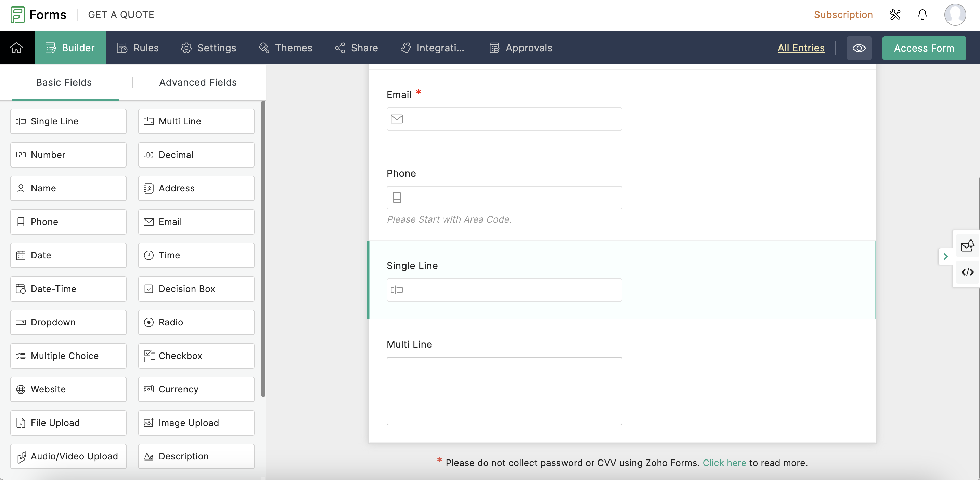The image size is (980, 480).
Task: Select the Advanced Fields tab
Action: point(198,82)
